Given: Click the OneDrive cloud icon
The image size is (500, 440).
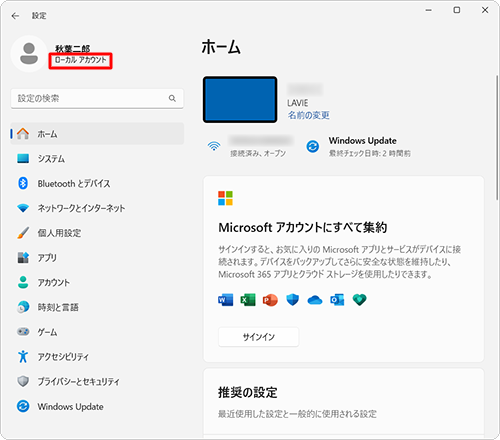Looking at the screenshot, I should click(315, 300).
